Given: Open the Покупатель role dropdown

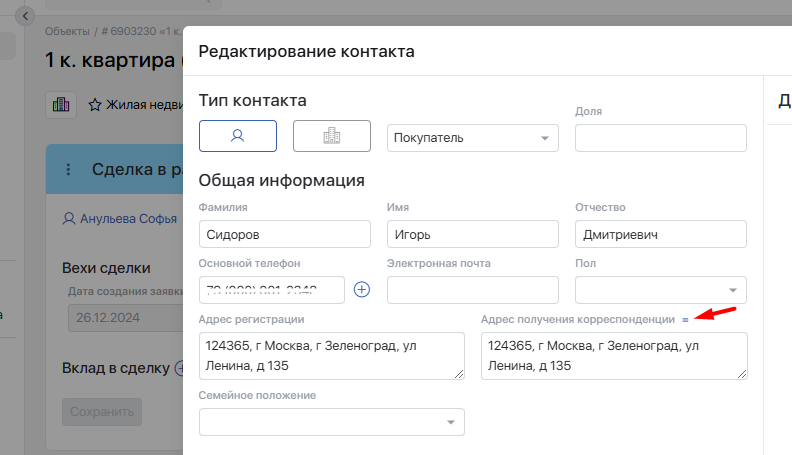Looking at the screenshot, I should click(472, 138).
